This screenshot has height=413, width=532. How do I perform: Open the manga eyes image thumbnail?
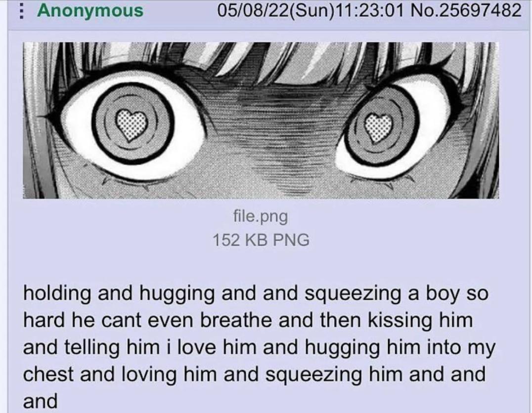click(x=261, y=120)
